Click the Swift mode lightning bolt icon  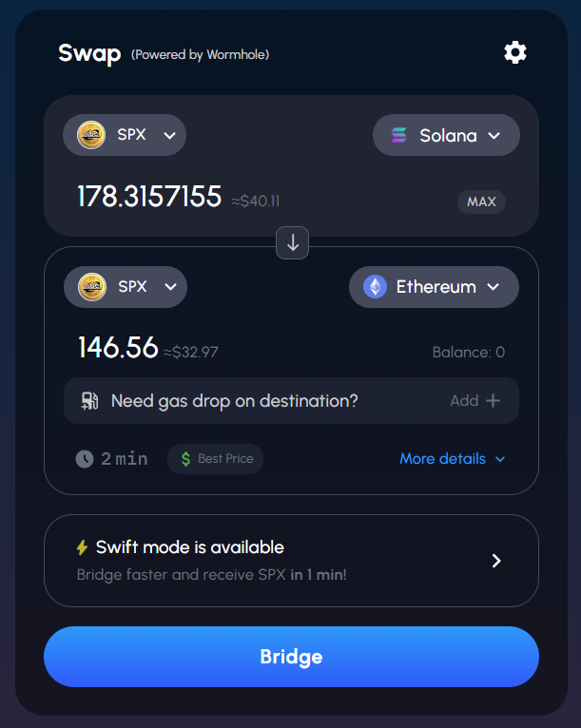[x=82, y=547]
